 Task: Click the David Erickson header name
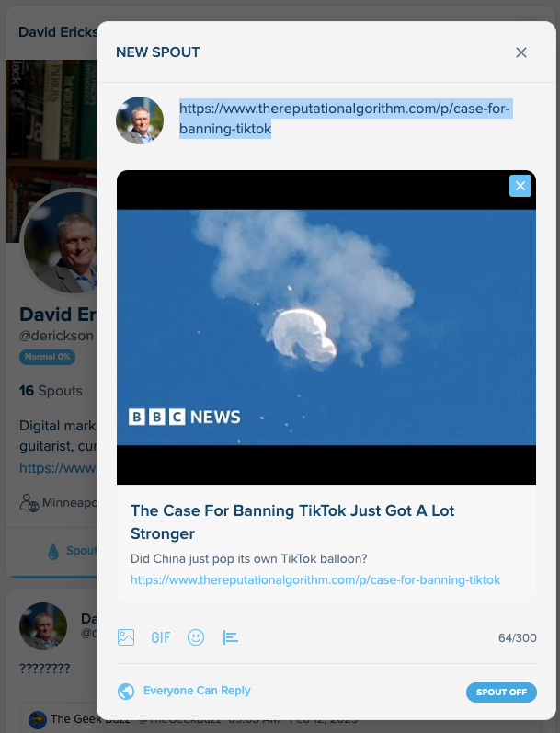58,32
